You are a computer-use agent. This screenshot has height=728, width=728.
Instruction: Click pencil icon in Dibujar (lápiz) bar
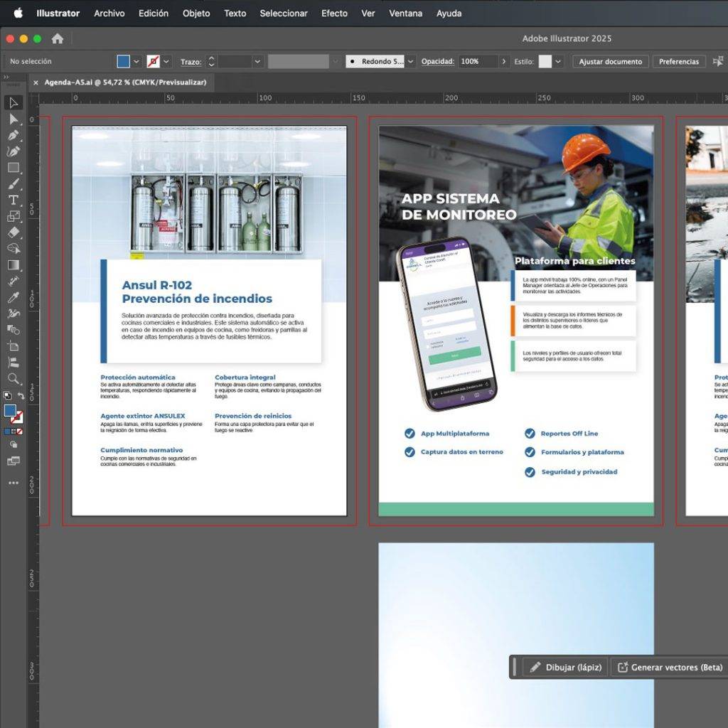tap(535, 667)
